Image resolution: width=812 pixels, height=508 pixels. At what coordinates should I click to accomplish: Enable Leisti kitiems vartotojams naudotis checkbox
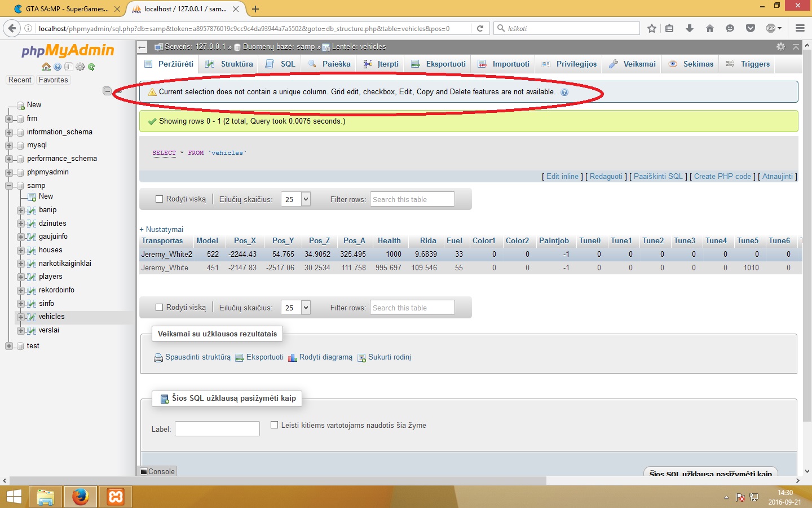[275, 425]
